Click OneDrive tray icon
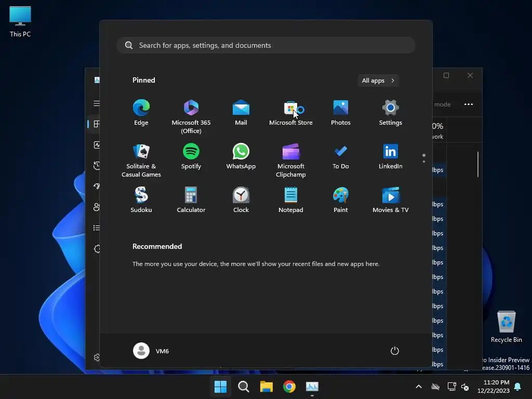Viewport: 532px width, 399px height. click(x=435, y=387)
